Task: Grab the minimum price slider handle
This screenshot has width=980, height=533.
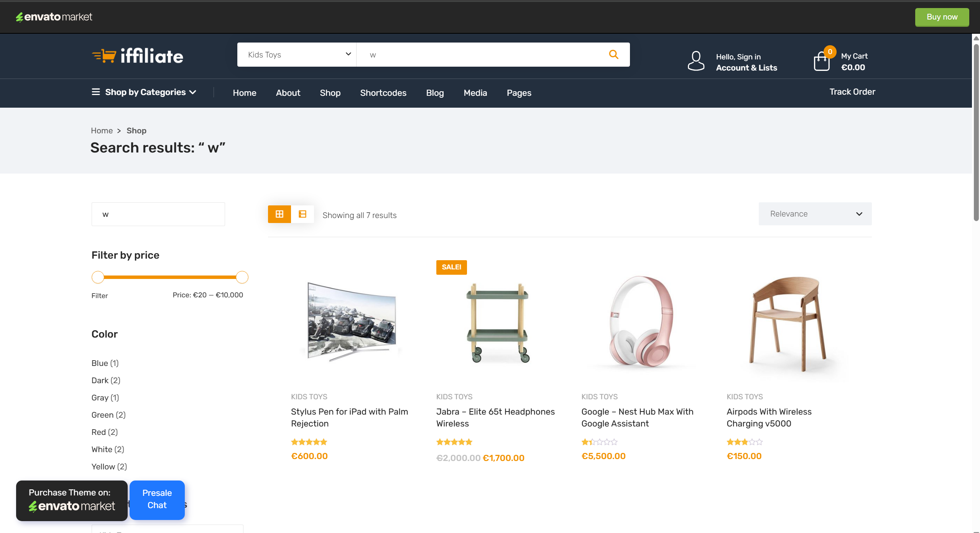Action: [98, 277]
